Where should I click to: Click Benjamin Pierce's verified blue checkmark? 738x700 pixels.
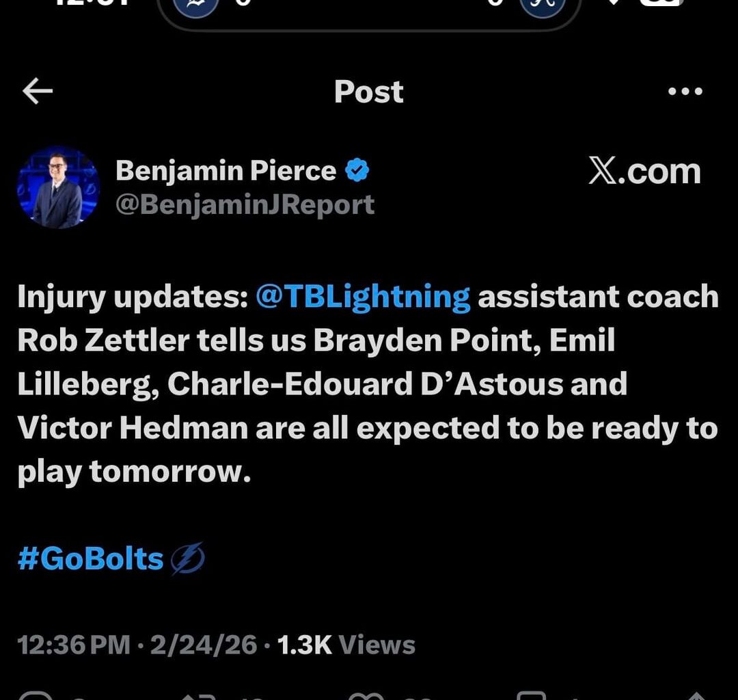(x=357, y=170)
